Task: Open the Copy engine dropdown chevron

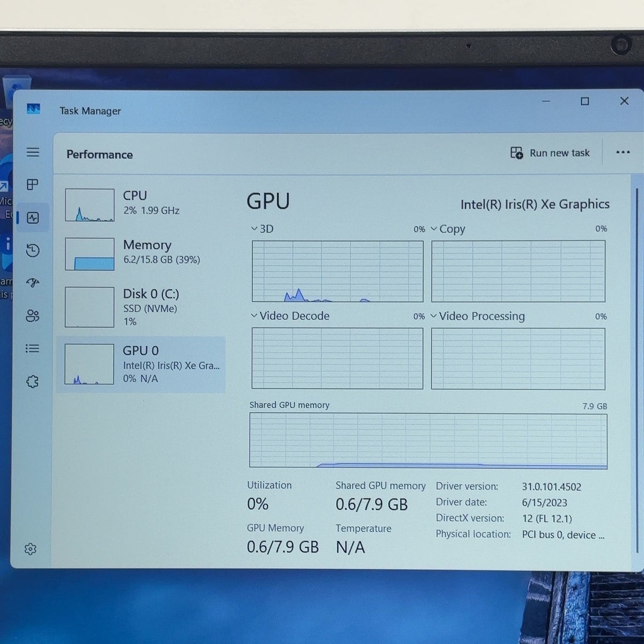Action: point(434,229)
